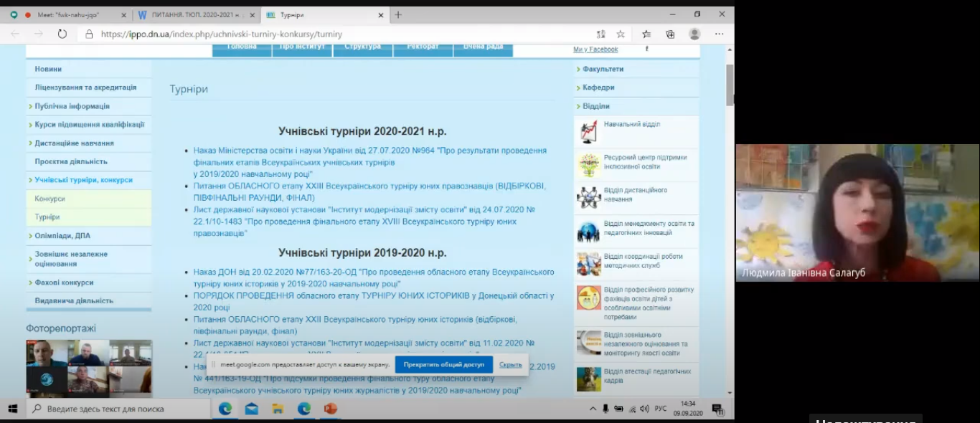The width and height of the screenshot is (980, 423).
Task: Open the Collections icon in Edge toolbar
Action: (x=670, y=34)
